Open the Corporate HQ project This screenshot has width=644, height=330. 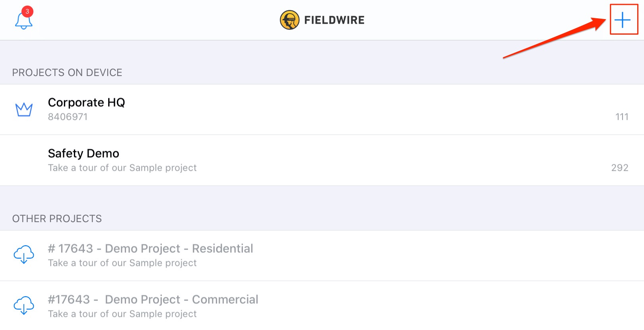click(322, 109)
